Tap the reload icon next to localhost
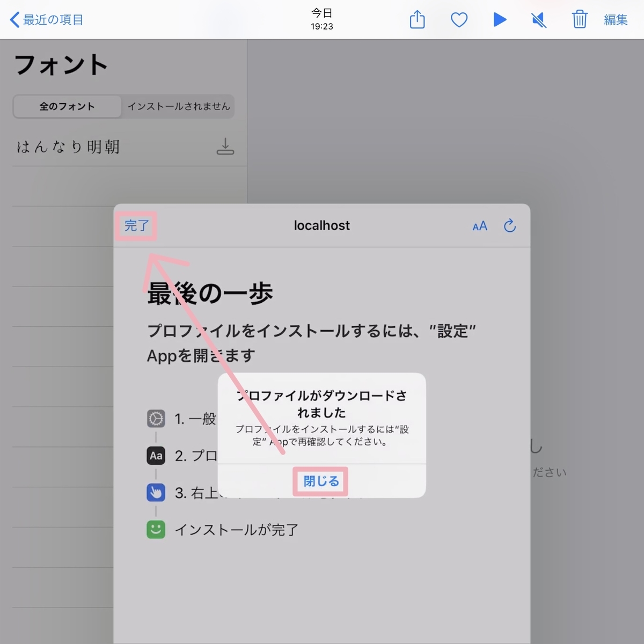 click(509, 226)
